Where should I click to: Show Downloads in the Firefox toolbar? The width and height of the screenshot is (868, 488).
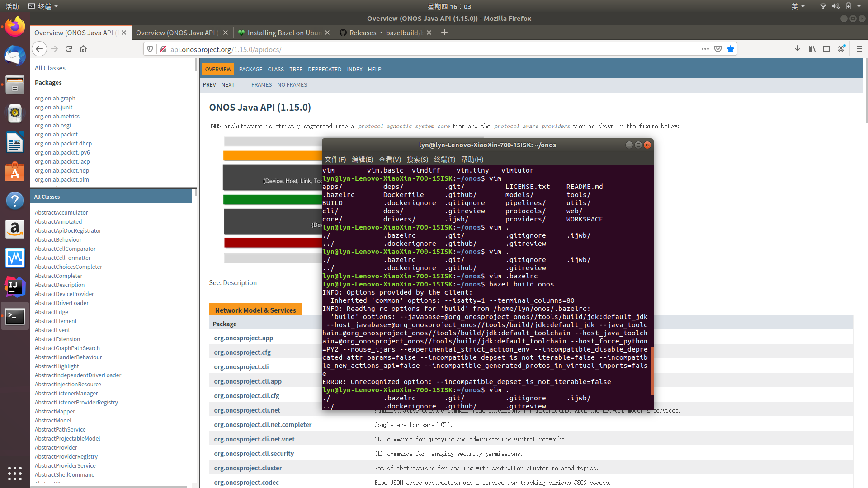coord(797,49)
